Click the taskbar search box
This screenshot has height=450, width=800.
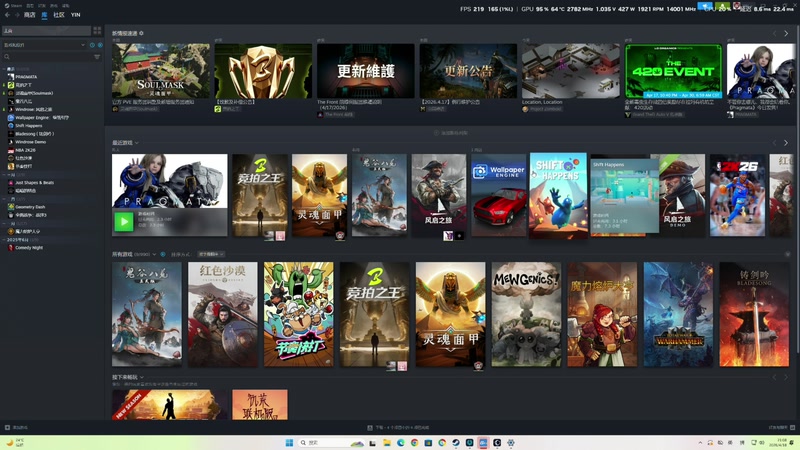tap(332, 442)
